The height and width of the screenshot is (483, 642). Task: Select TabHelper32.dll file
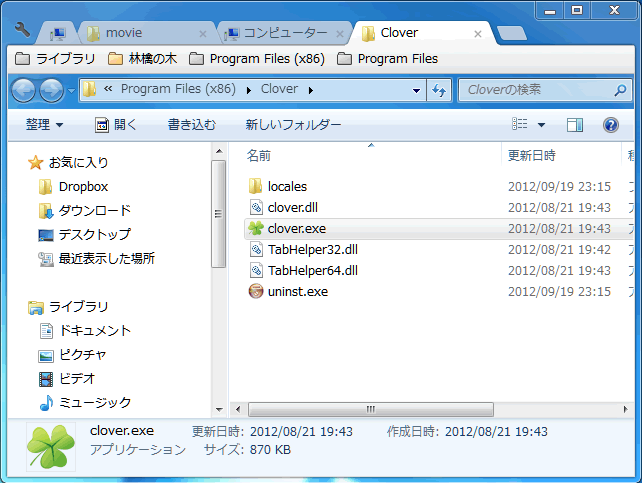coord(303,250)
